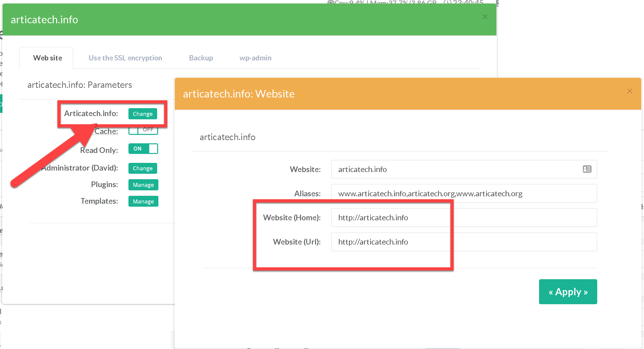
Task: Turn off the Read Only switch
Action: [x=143, y=149]
